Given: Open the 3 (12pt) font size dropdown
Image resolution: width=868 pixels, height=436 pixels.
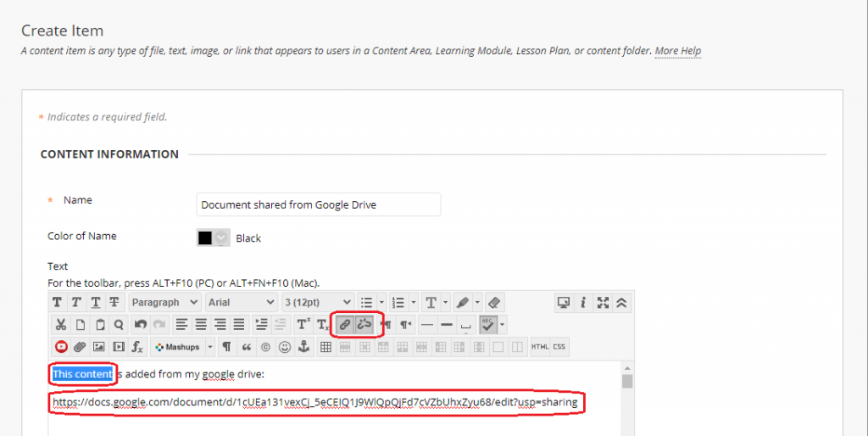Looking at the screenshot, I should 318,303.
